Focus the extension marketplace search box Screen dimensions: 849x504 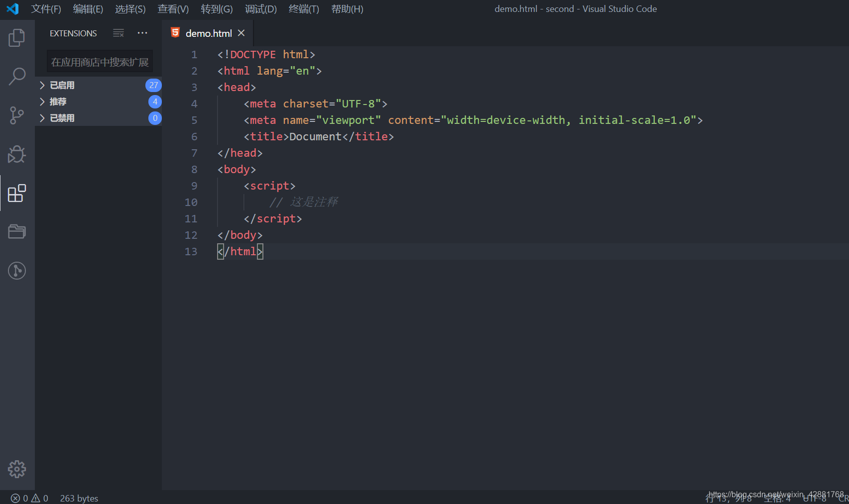tap(100, 62)
